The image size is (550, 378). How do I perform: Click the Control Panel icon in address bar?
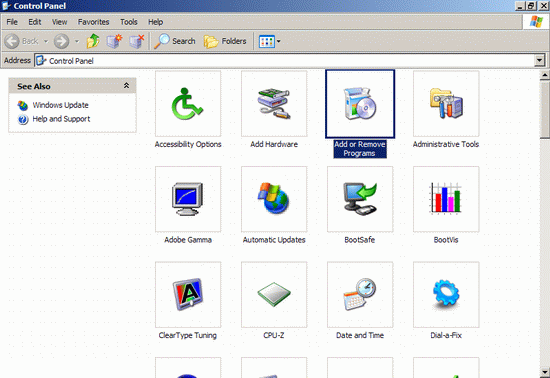tap(41, 60)
